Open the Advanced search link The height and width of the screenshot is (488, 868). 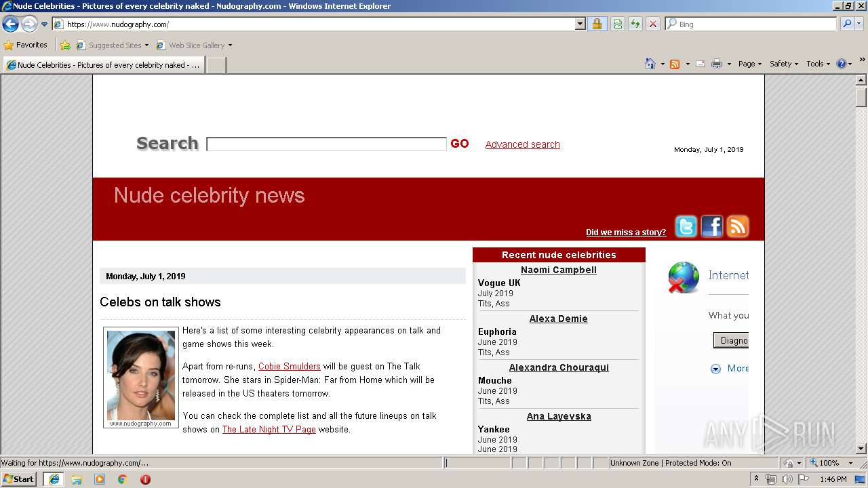coord(523,144)
